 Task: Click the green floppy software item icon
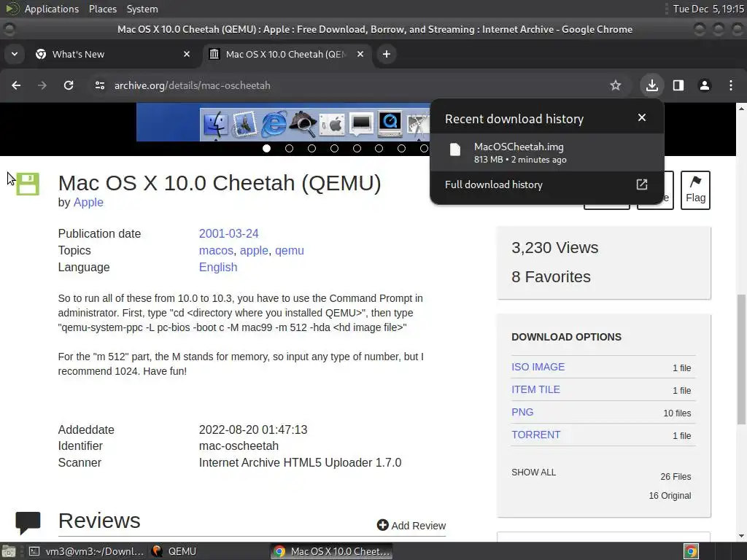click(28, 184)
